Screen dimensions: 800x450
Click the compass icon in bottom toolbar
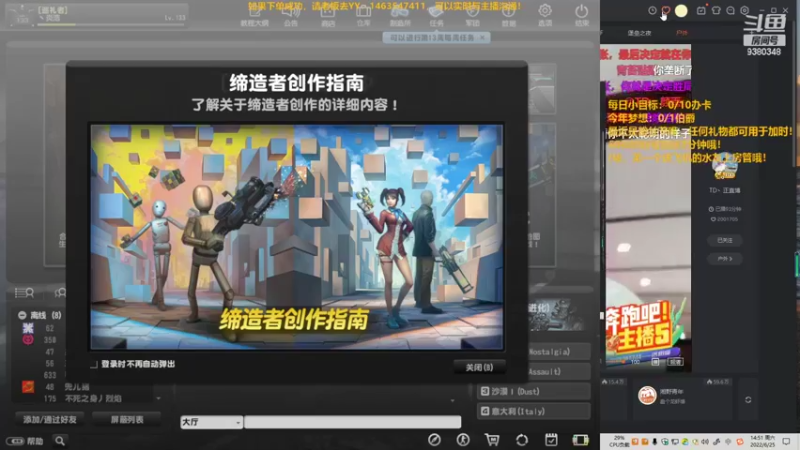[x=434, y=440]
